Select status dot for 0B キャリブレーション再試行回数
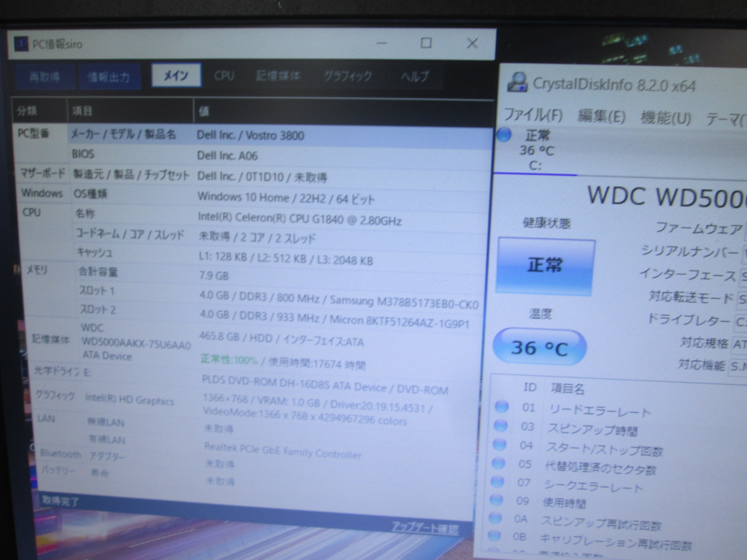This screenshot has height=560, width=747. (x=494, y=536)
